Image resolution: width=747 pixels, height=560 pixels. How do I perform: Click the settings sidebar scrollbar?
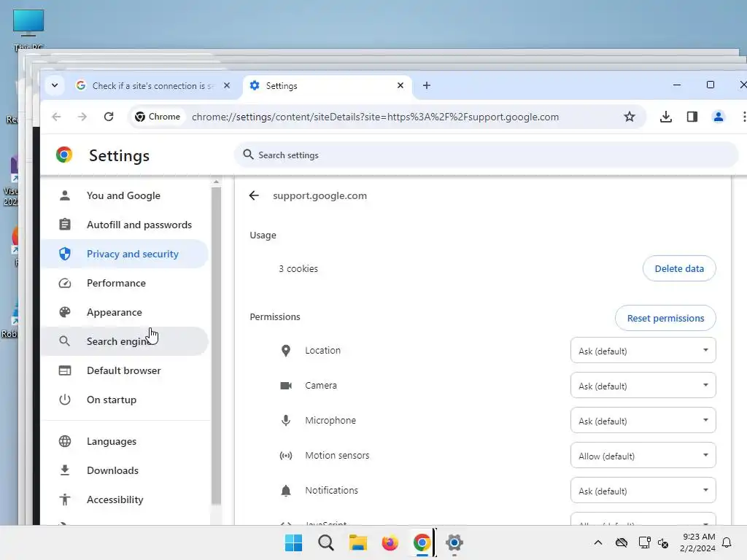point(216,345)
